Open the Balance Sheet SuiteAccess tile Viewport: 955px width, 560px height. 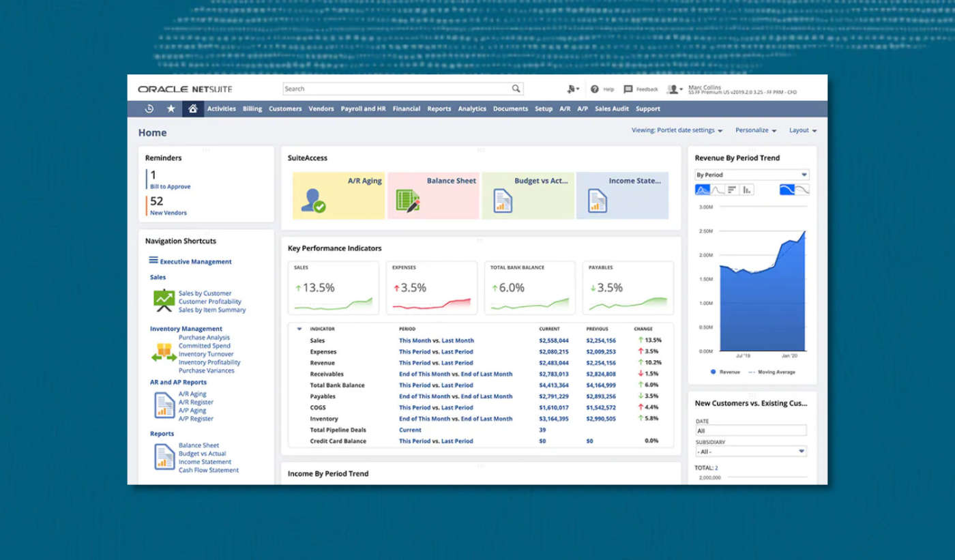tap(433, 194)
